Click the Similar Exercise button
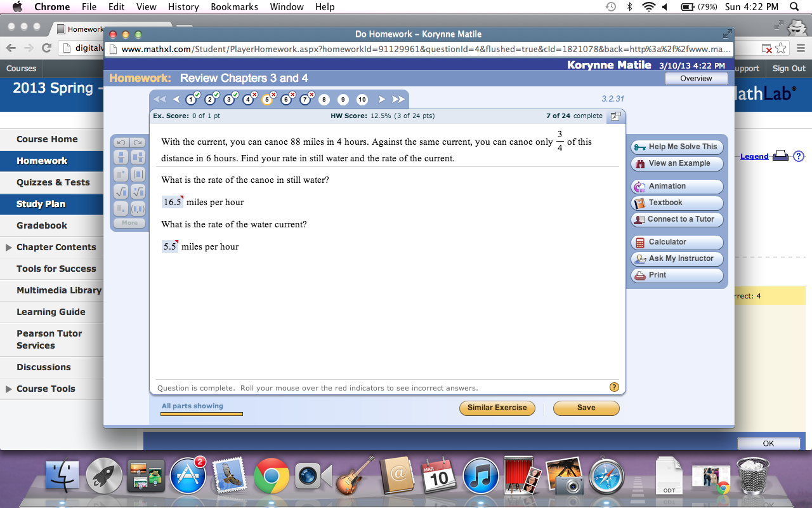The width and height of the screenshot is (812, 508). (x=497, y=408)
